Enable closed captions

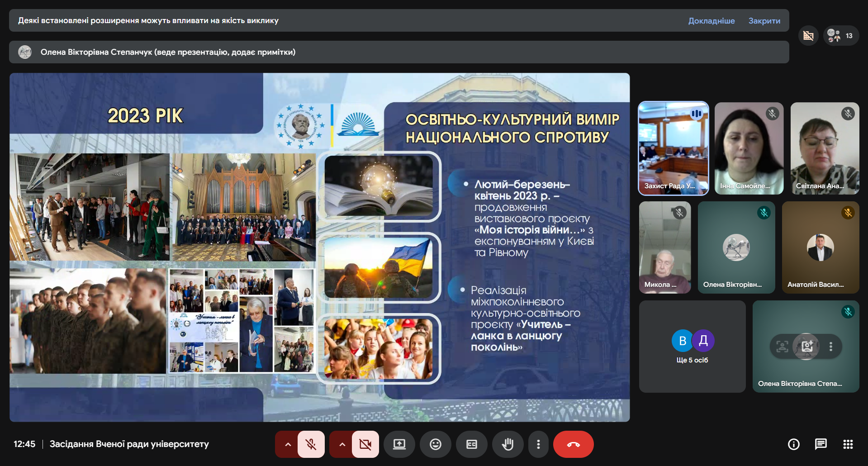click(x=472, y=444)
